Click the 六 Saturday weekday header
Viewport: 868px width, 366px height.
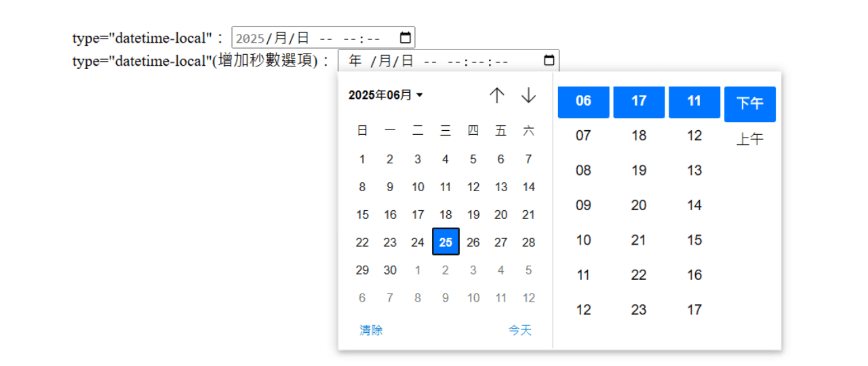(x=528, y=131)
